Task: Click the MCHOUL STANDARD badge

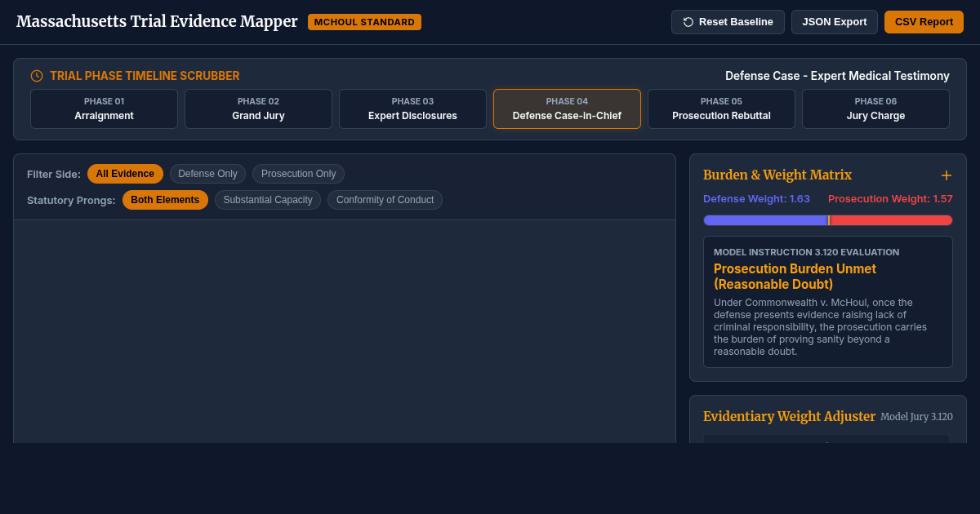Action: 364,22
